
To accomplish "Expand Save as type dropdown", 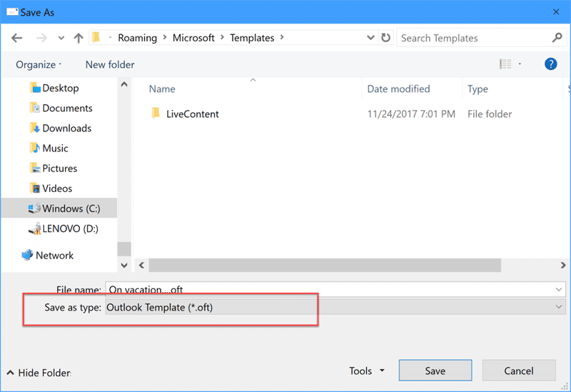I will [559, 307].
